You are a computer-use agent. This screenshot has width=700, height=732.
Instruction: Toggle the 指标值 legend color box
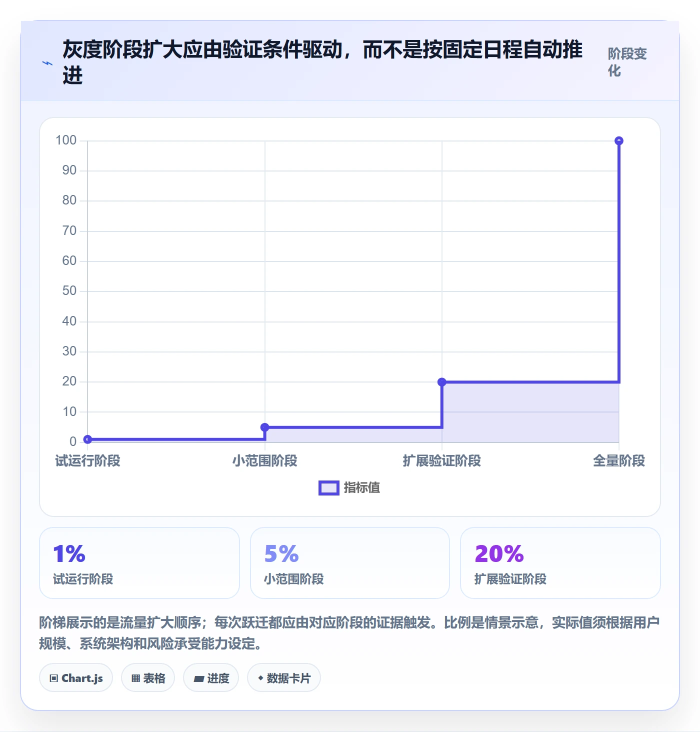(329, 488)
